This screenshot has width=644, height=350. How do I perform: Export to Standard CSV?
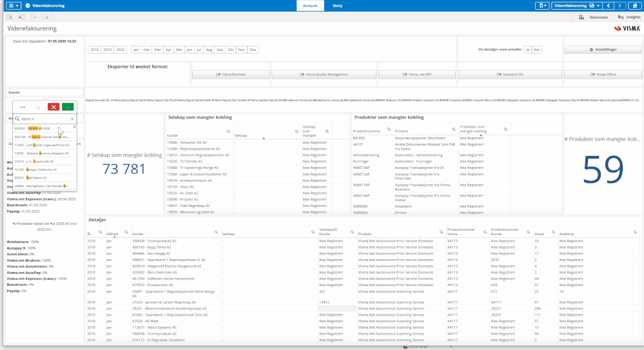point(510,75)
